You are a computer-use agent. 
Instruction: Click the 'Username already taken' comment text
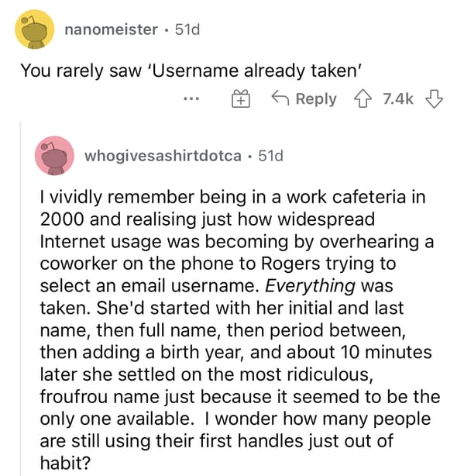click(x=191, y=71)
